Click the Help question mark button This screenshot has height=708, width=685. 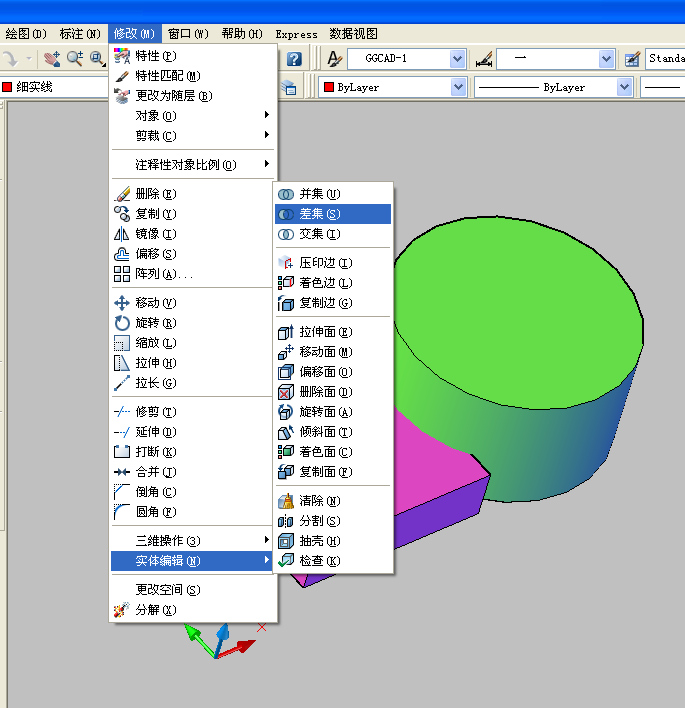294,59
